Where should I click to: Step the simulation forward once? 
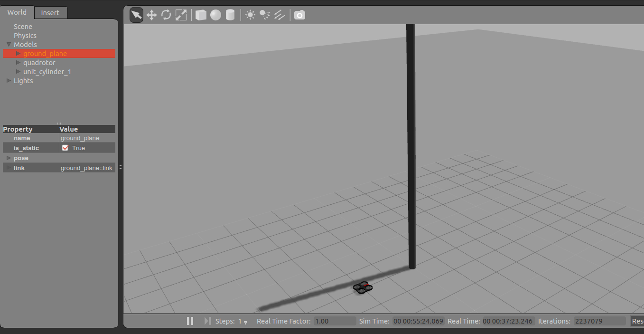(x=207, y=321)
